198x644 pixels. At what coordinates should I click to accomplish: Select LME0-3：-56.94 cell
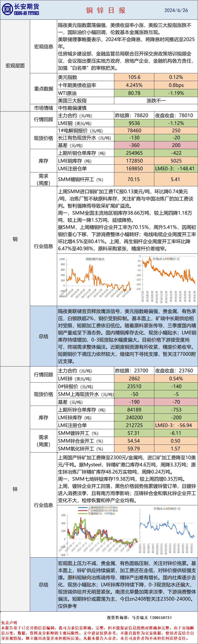(x=176, y=425)
